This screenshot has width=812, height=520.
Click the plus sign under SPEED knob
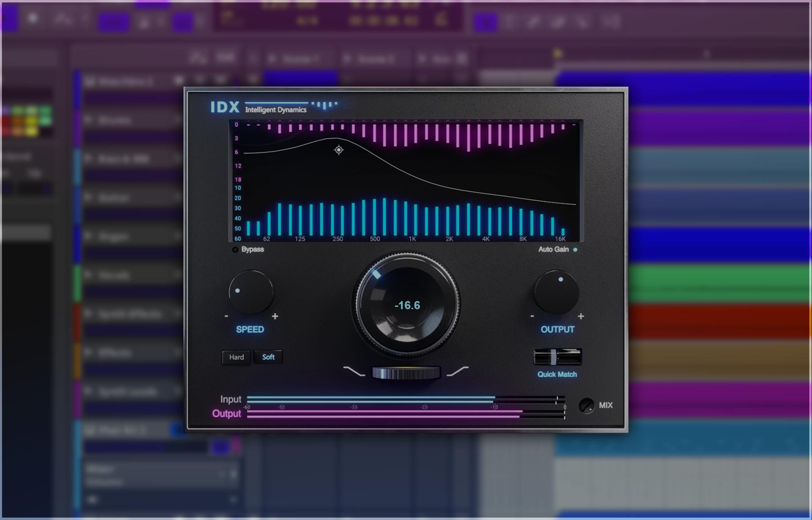pyautogui.click(x=275, y=316)
